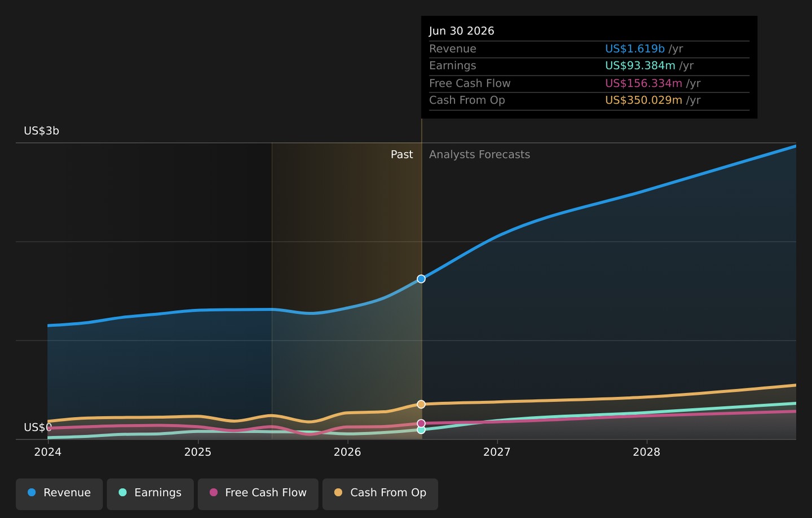Click the Cash From Op value US$350.029m
Screen dimensions: 812x518
(x=643, y=100)
